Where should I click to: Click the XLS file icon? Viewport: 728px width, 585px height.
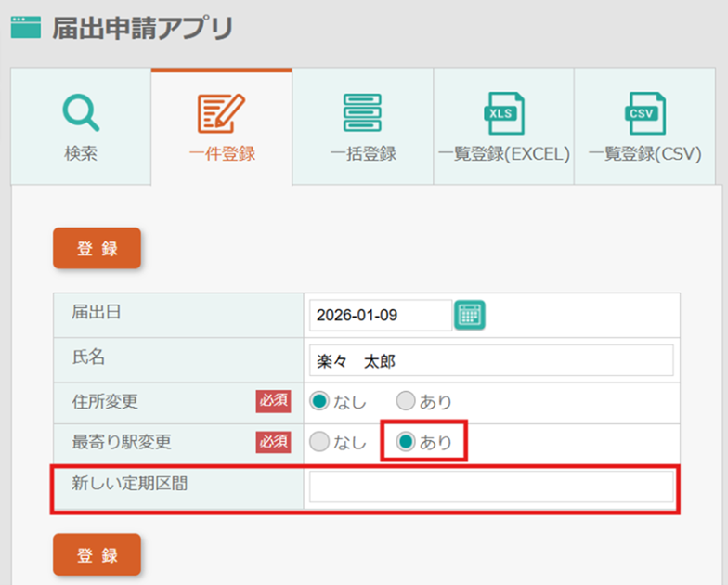tap(503, 113)
